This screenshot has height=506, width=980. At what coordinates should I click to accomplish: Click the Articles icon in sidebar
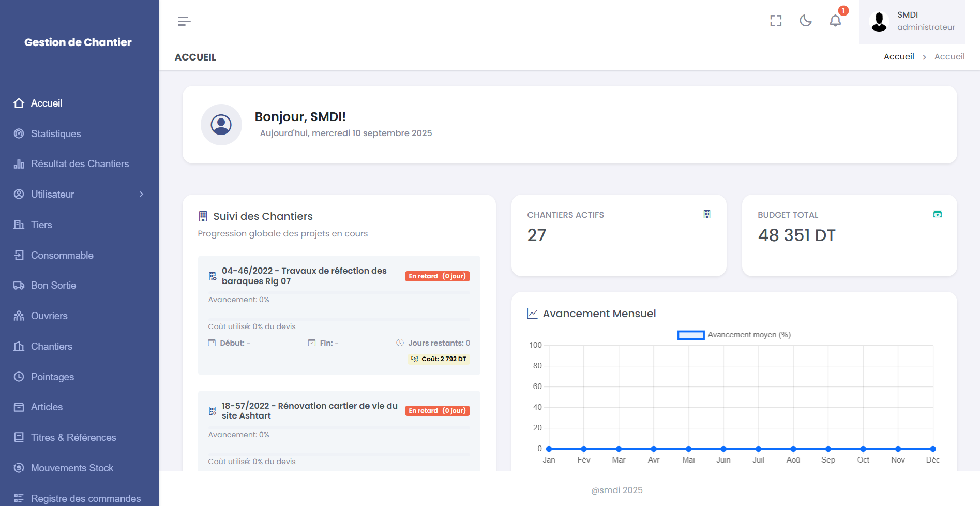pyautogui.click(x=19, y=407)
